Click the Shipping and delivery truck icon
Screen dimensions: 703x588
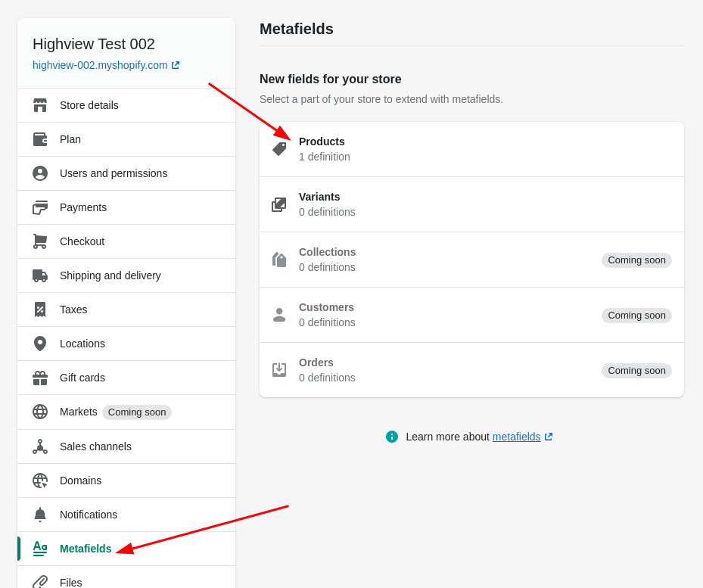(40, 275)
